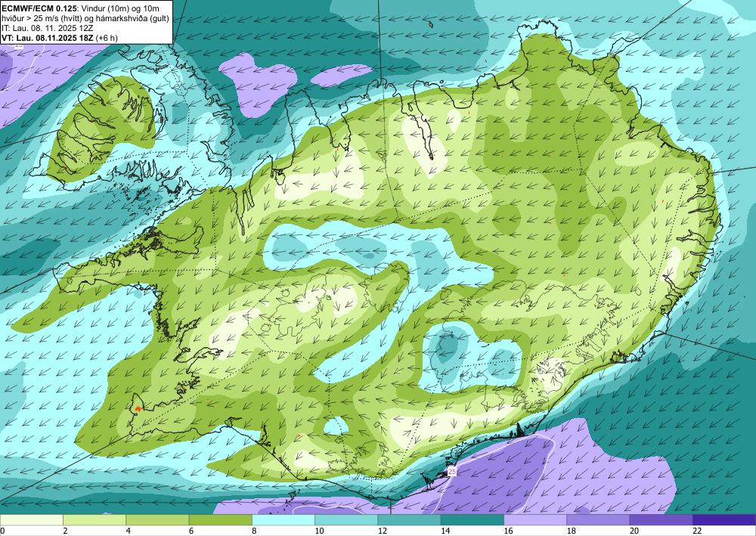
Task: Pick the medium green 4–6 m/s legend swatch
Action: pyautogui.click(x=157, y=520)
